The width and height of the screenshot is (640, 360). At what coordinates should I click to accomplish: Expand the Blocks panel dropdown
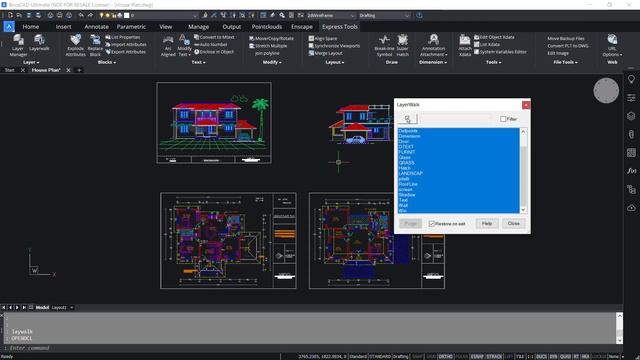coord(107,62)
